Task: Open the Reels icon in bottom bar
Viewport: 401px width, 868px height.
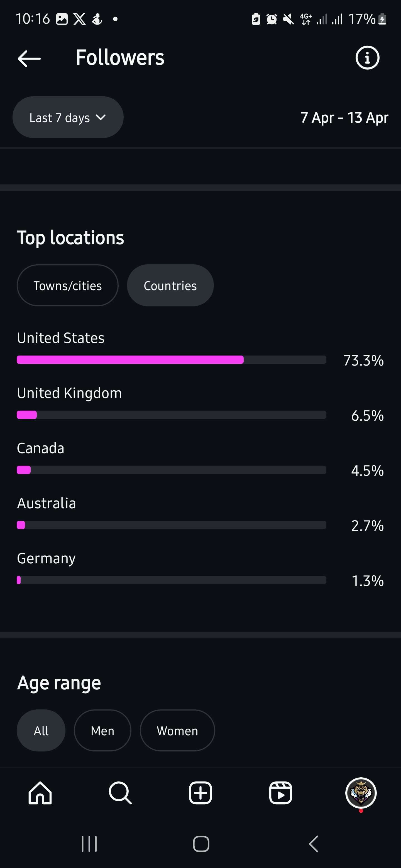Action: (281, 793)
